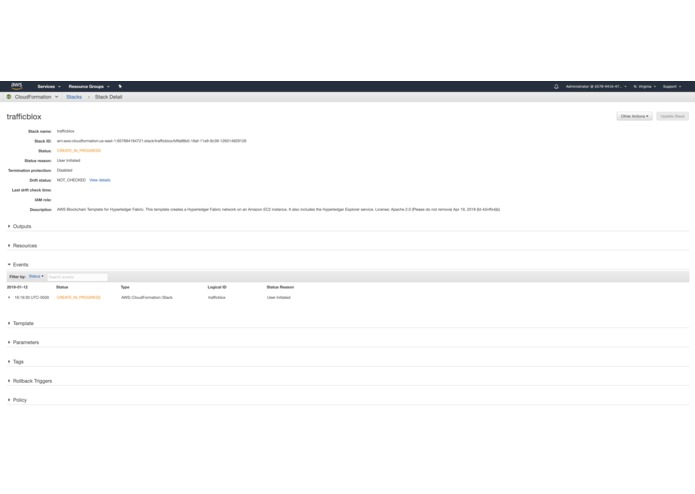Click the CloudFormation service icon
The image size is (695, 494).
coord(9,97)
